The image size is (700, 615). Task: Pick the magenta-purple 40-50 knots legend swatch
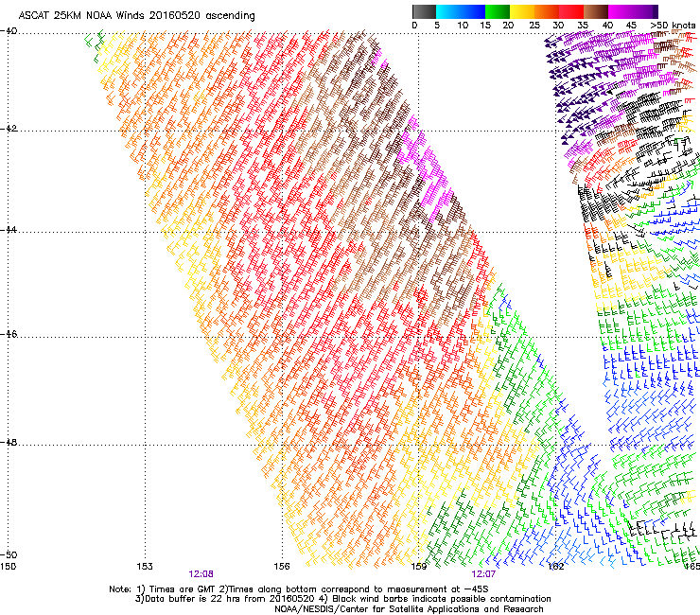[633, 11]
